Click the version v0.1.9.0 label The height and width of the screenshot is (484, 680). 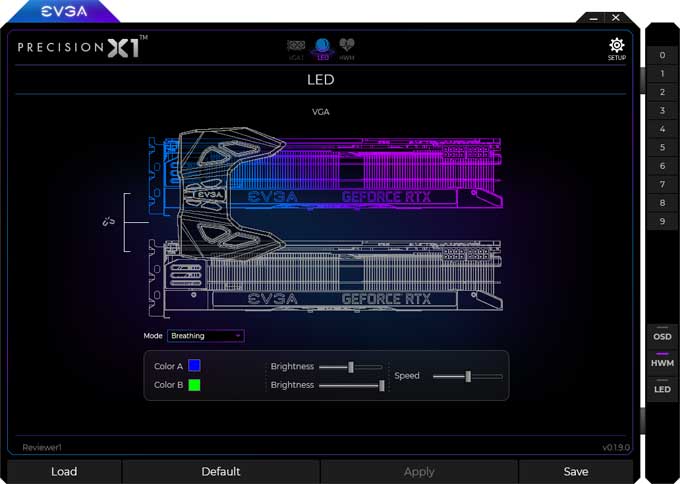coord(616,447)
